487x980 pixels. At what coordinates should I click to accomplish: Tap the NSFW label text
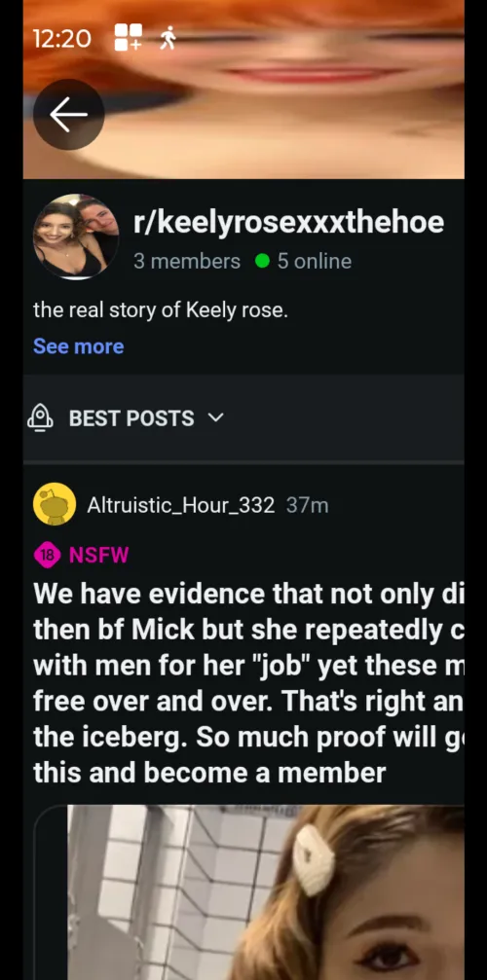tap(98, 555)
